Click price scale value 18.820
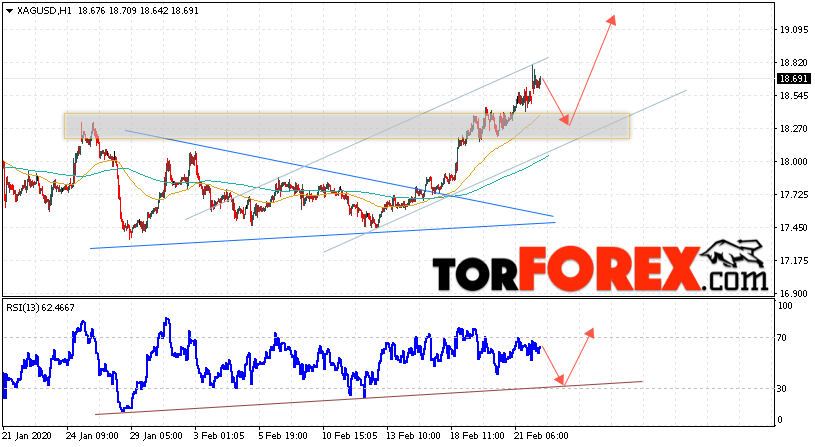This screenshot has width=815, height=447. [794, 63]
